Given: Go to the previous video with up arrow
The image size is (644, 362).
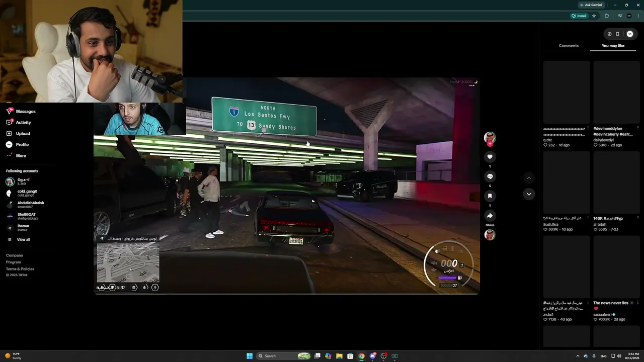Looking at the screenshot, I should 529,178.
